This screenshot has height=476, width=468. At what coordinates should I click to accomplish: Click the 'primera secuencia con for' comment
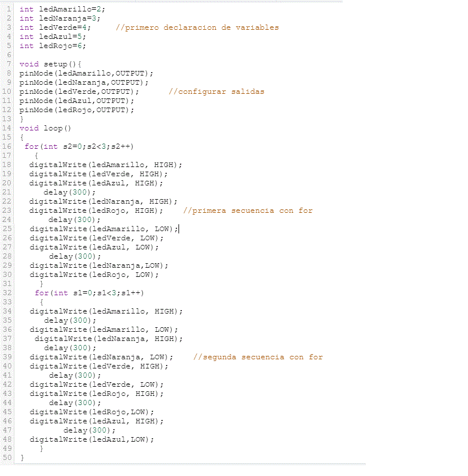pyautogui.click(x=248, y=211)
